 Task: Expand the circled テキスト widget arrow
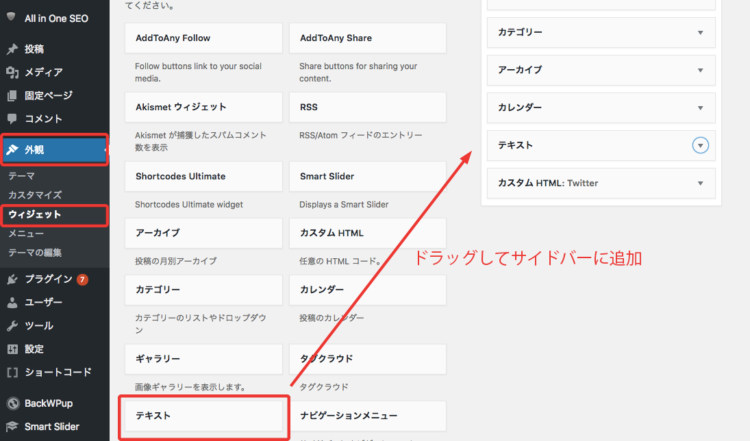tap(700, 146)
